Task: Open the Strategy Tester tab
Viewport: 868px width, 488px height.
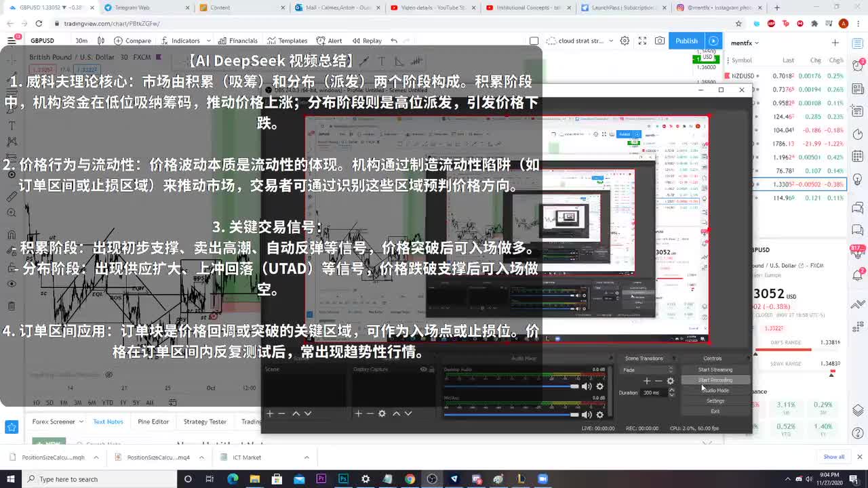Action: 205,422
